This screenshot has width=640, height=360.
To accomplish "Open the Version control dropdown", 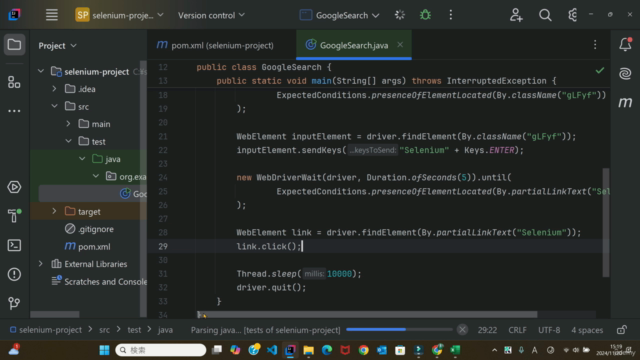I will tap(211, 15).
